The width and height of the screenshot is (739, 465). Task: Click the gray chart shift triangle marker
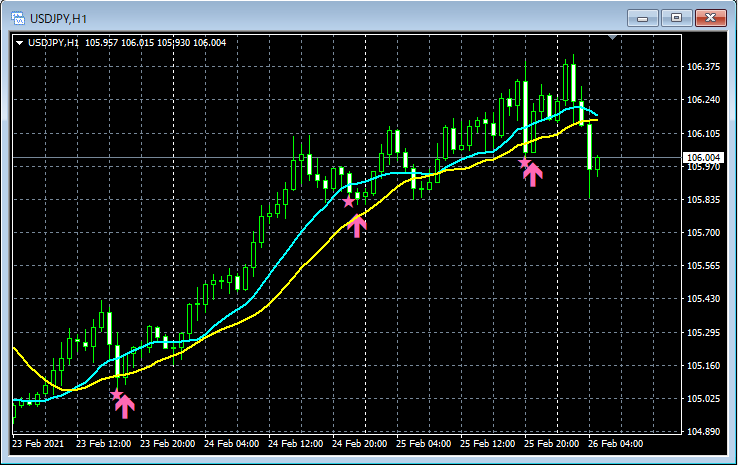[x=612, y=37]
